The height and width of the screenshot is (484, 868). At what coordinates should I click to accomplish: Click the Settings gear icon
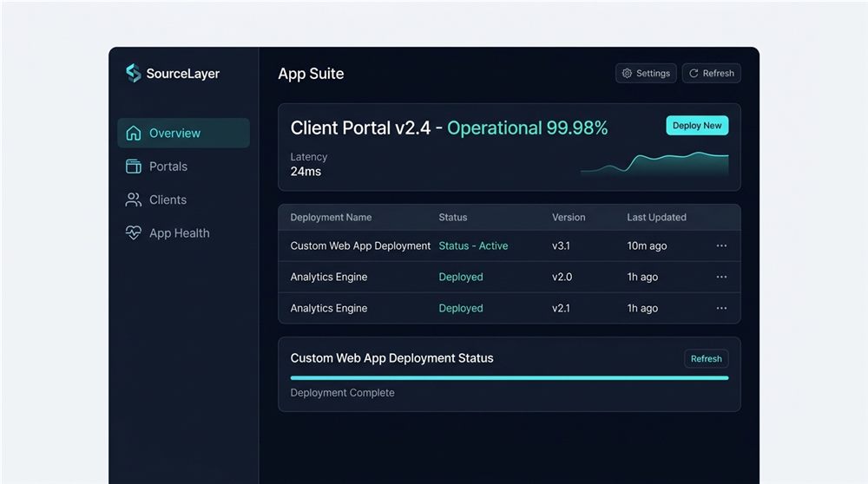pyautogui.click(x=627, y=73)
